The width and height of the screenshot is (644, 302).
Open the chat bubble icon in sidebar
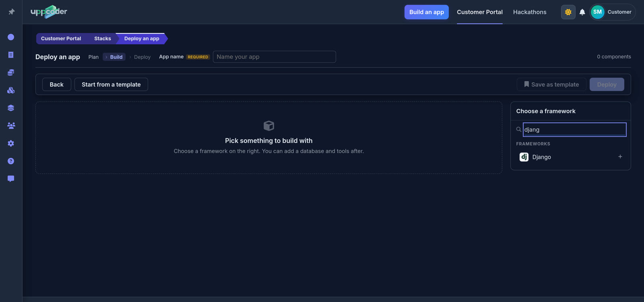tap(11, 179)
